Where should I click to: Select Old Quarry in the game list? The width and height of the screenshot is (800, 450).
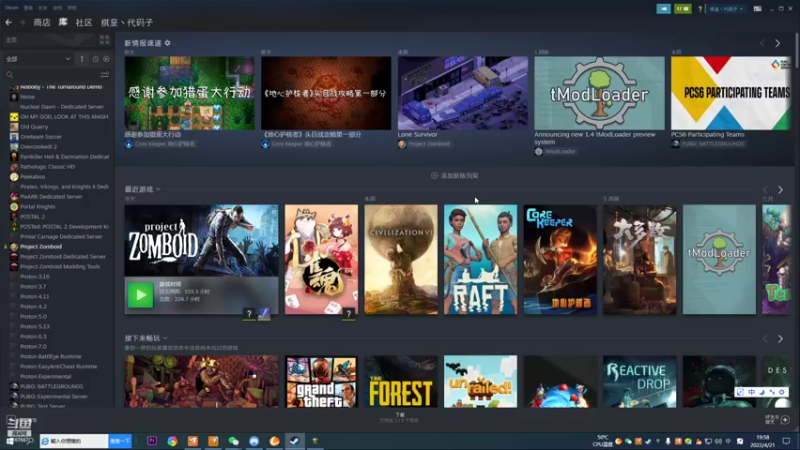pos(34,127)
